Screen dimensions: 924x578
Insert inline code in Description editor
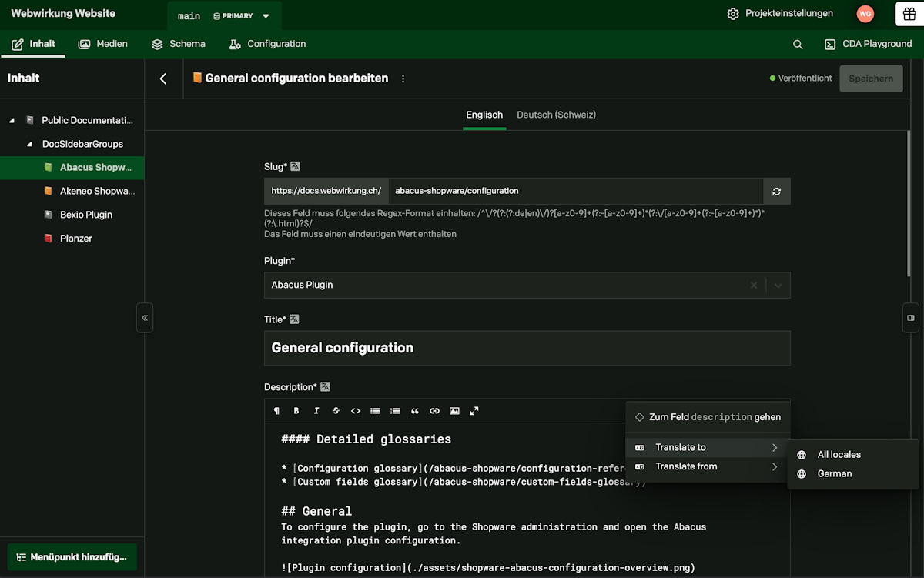(x=356, y=411)
